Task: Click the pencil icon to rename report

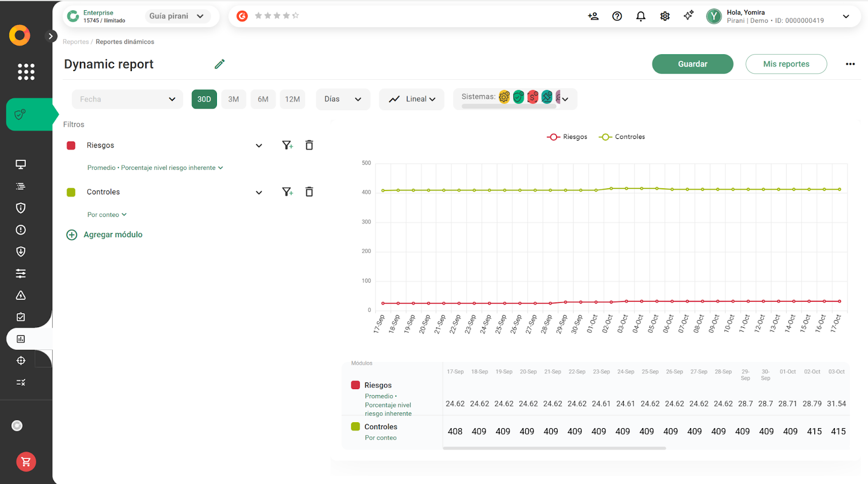Action: 220,64
